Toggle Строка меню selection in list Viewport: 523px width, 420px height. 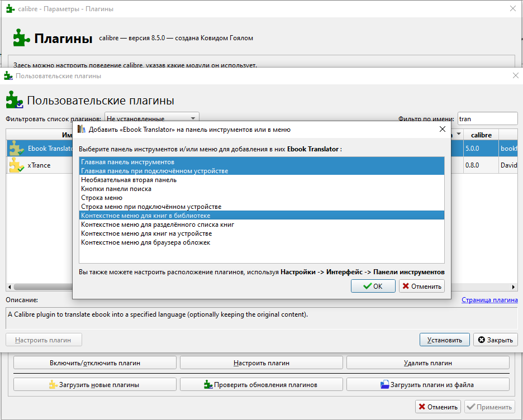pos(261,198)
